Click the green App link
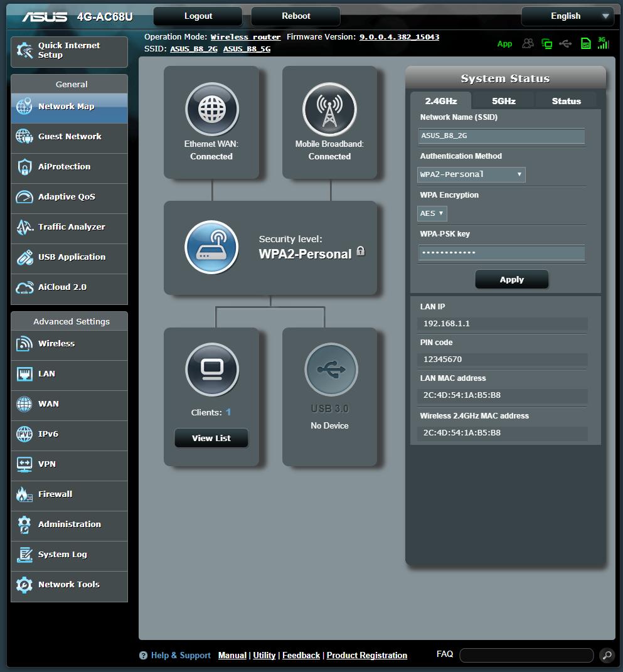The height and width of the screenshot is (672, 623). click(x=505, y=44)
